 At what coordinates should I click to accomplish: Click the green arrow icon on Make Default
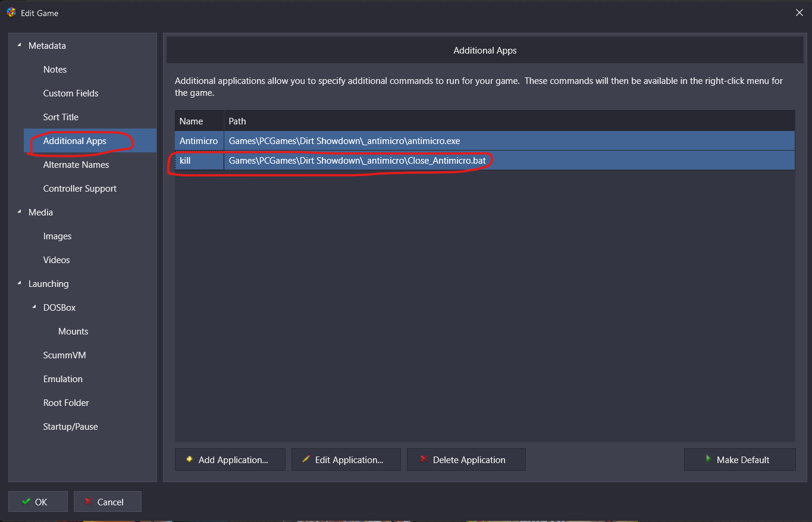pos(708,459)
